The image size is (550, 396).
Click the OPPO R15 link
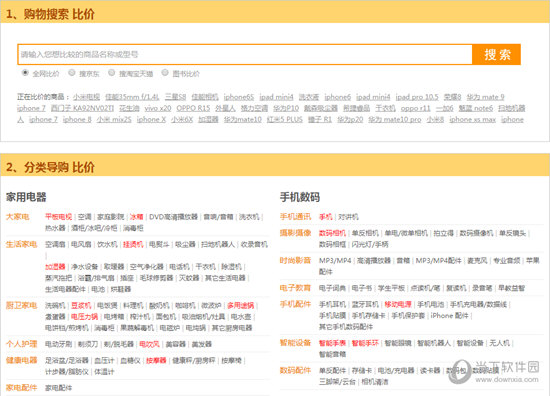click(x=193, y=108)
